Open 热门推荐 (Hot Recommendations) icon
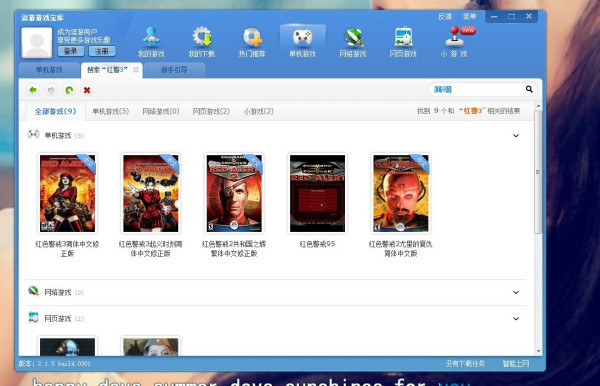This screenshot has height=386, width=600. [x=252, y=37]
